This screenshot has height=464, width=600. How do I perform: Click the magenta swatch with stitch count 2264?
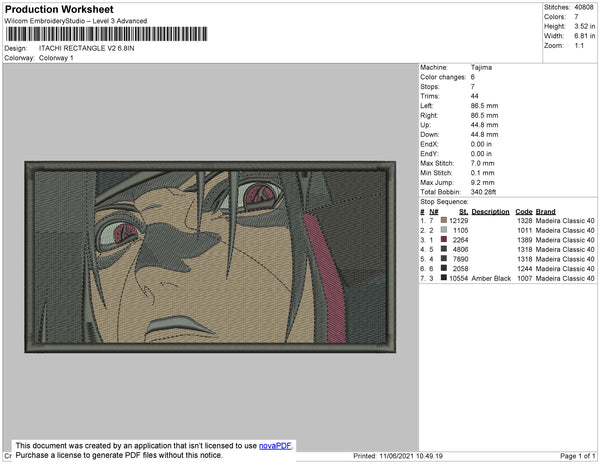[444, 239]
